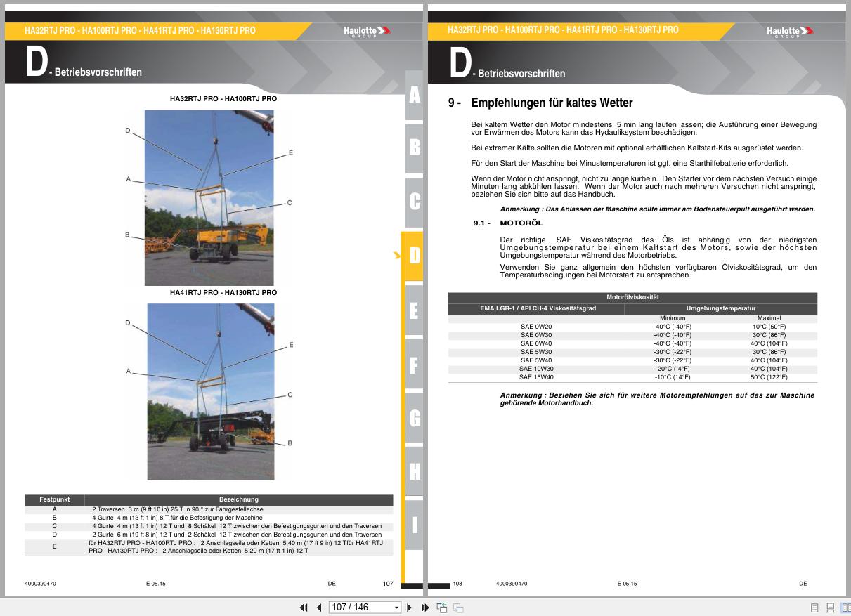Open section tab G
851x616 pixels.
[x=414, y=419]
